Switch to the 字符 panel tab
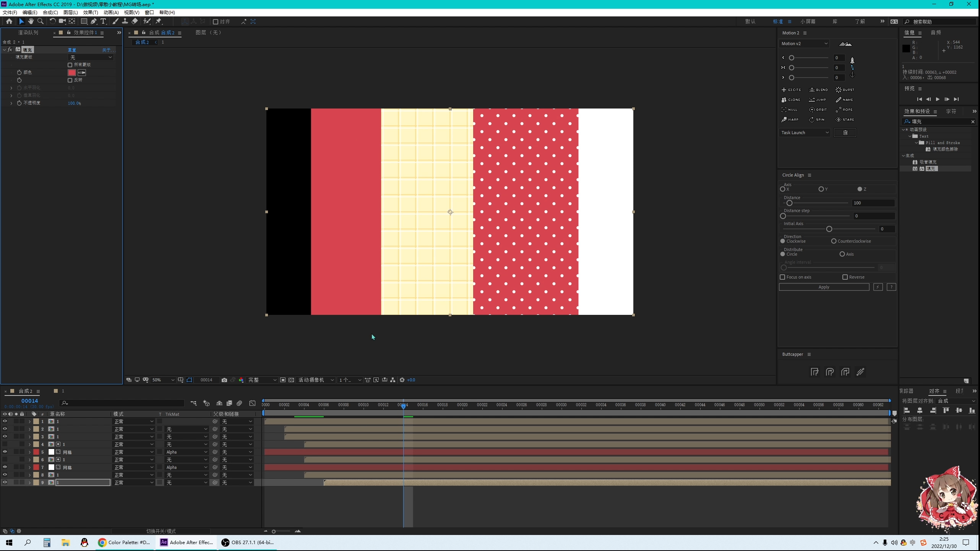The image size is (980, 551). (x=951, y=111)
